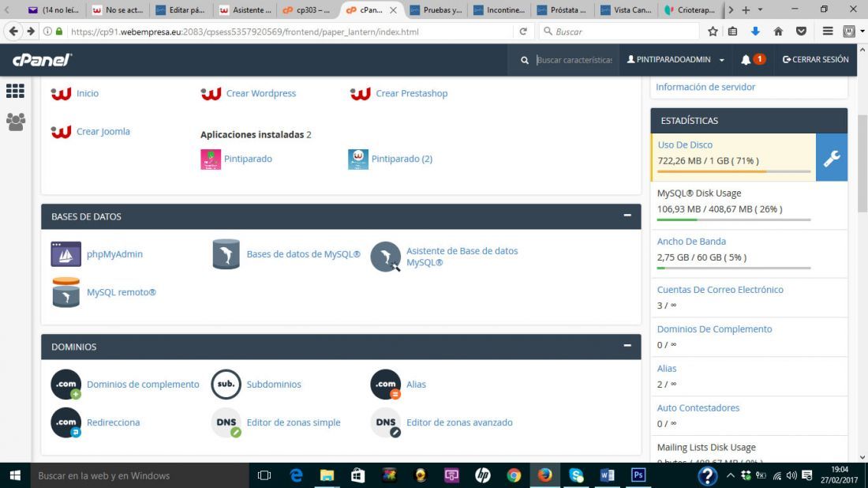
Task: Click the Crear Joomla icon
Action: (x=61, y=132)
